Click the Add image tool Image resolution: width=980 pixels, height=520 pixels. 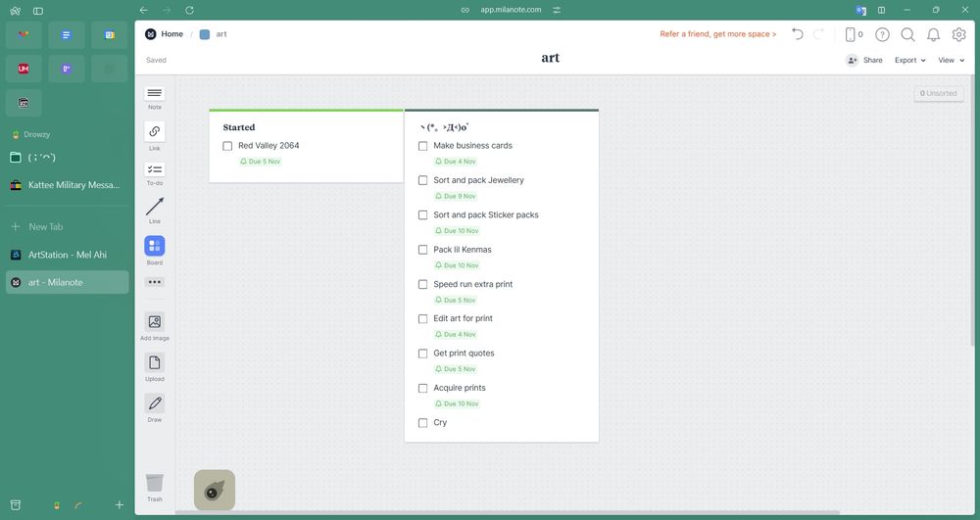[155, 322]
